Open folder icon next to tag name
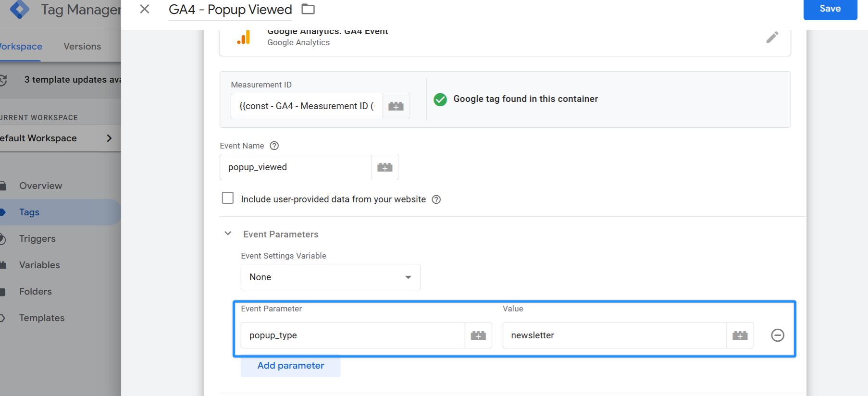The image size is (868, 396). (x=308, y=9)
